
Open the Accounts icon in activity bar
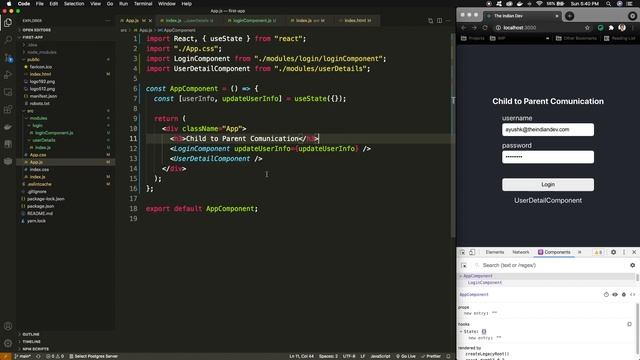tap(8, 326)
